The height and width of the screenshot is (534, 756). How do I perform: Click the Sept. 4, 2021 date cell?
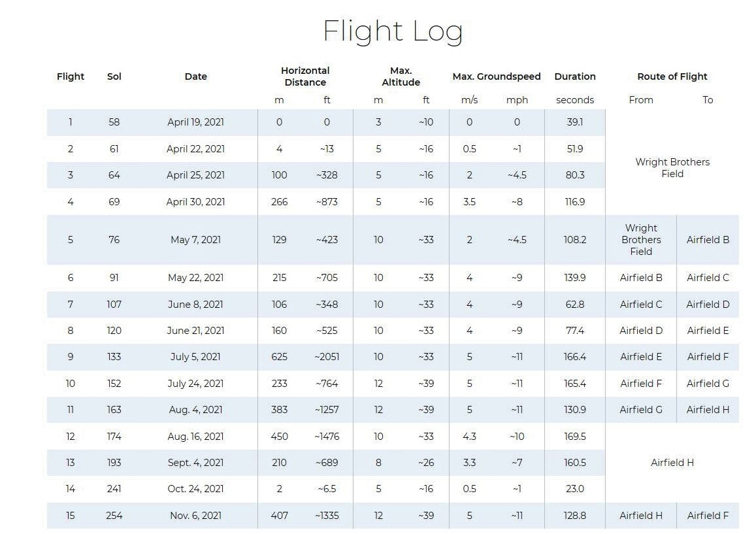point(195,463)
